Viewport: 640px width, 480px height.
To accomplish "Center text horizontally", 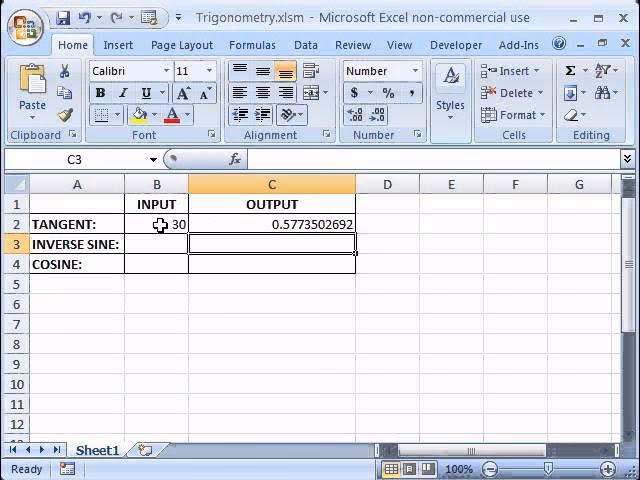I will (262, 93).
